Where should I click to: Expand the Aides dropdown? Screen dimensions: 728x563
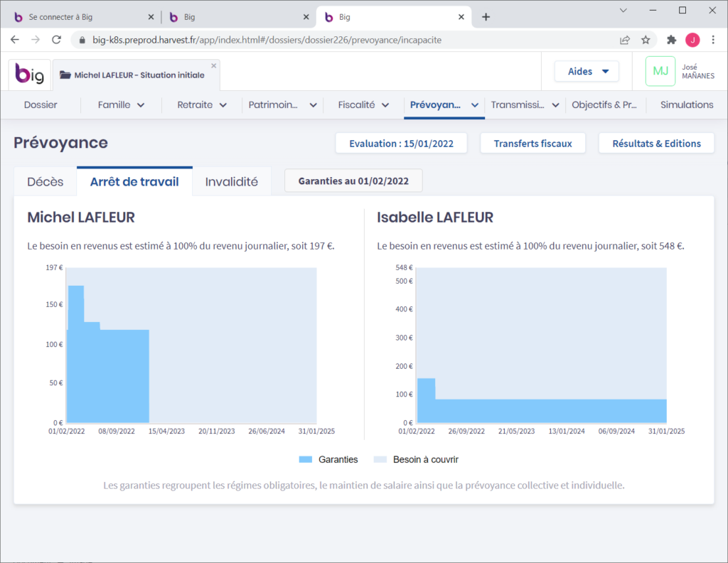(587, 71)
